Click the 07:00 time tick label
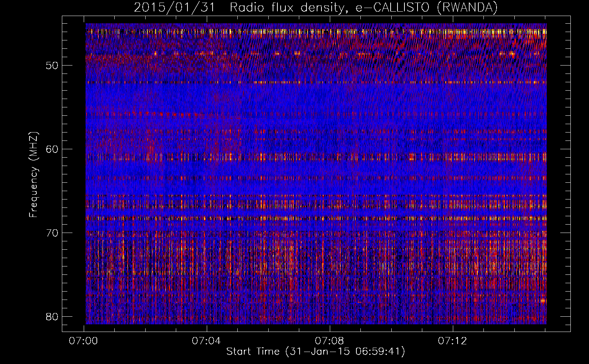The image size is (589, 364). [x=83, y=341]
